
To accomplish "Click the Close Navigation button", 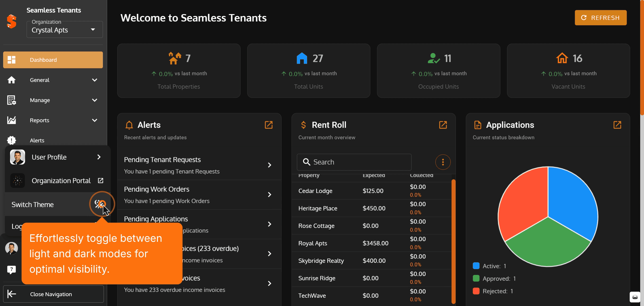I will point(53,294).
